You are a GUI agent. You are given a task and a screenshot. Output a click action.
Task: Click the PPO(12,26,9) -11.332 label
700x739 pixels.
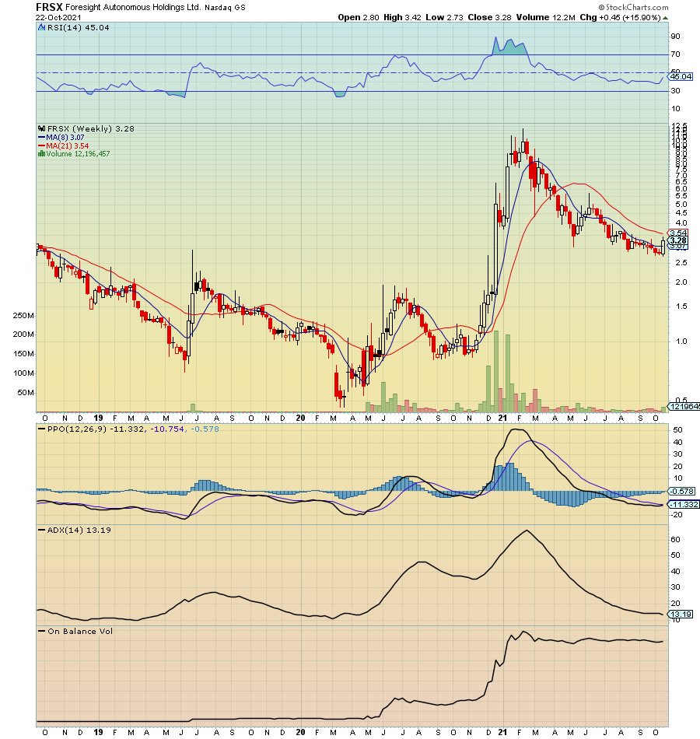pyautogui.click(x=97, y=429)
